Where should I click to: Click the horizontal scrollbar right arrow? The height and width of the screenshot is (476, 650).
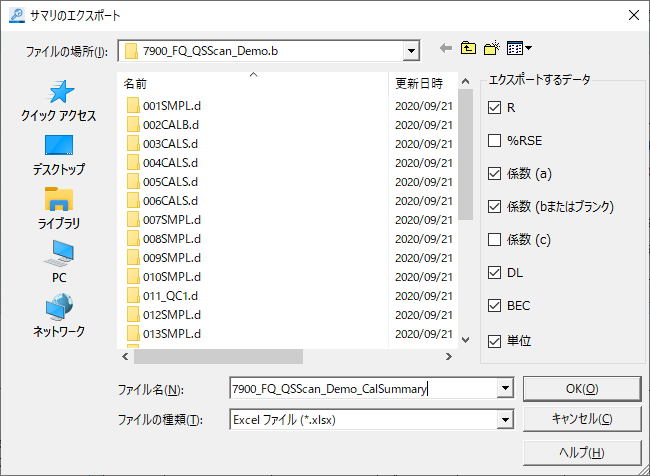pos(449,356)
